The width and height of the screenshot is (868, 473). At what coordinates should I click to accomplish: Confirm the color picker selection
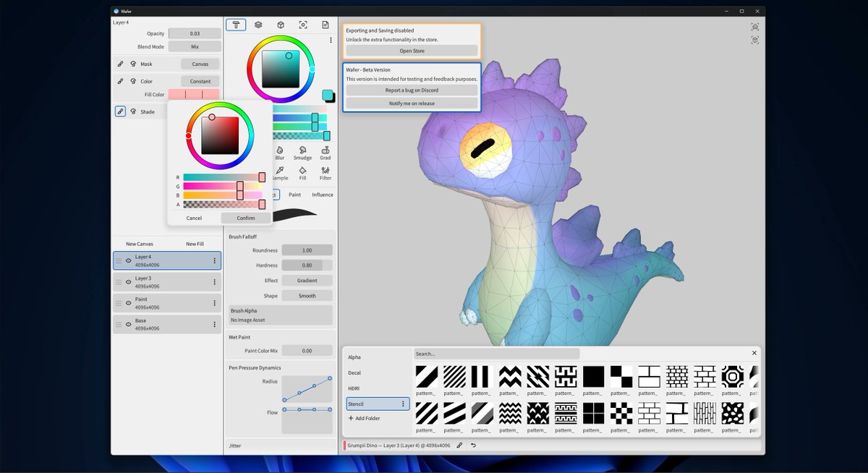[x=246, y=218]
